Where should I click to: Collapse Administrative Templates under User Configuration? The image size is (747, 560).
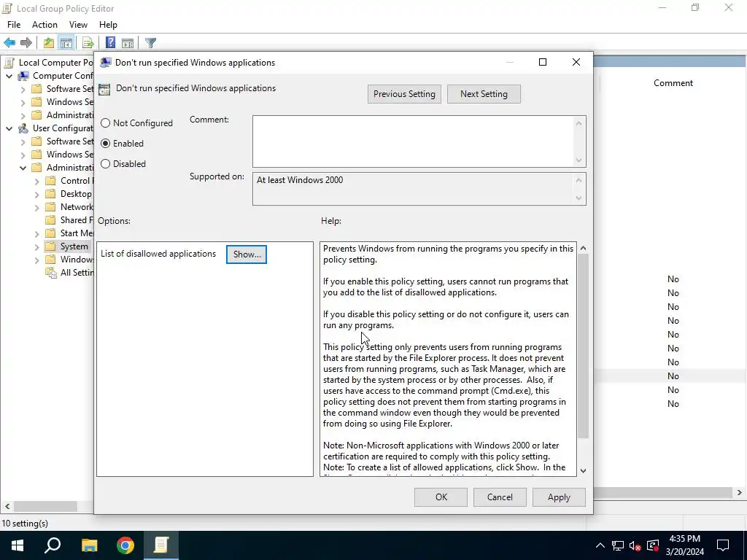(x=23, y=168)
